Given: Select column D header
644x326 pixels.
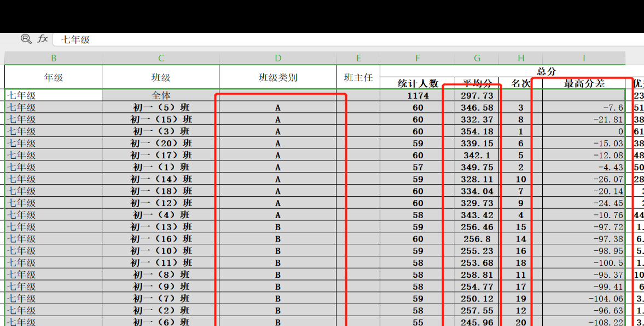Looking at the screenshot, I should pos(277,59).
